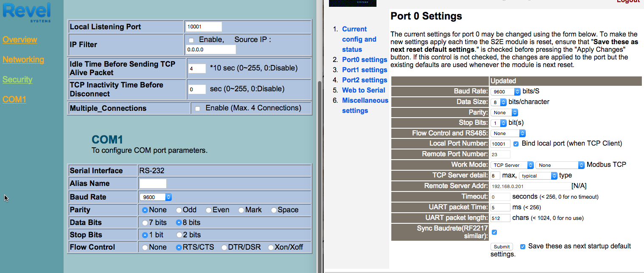The height and width of the screenshot is (273, 644).
Task: Uncheck 'Save these as next startup default settings'
Action: pyautogui.click(x=523, y=246)
